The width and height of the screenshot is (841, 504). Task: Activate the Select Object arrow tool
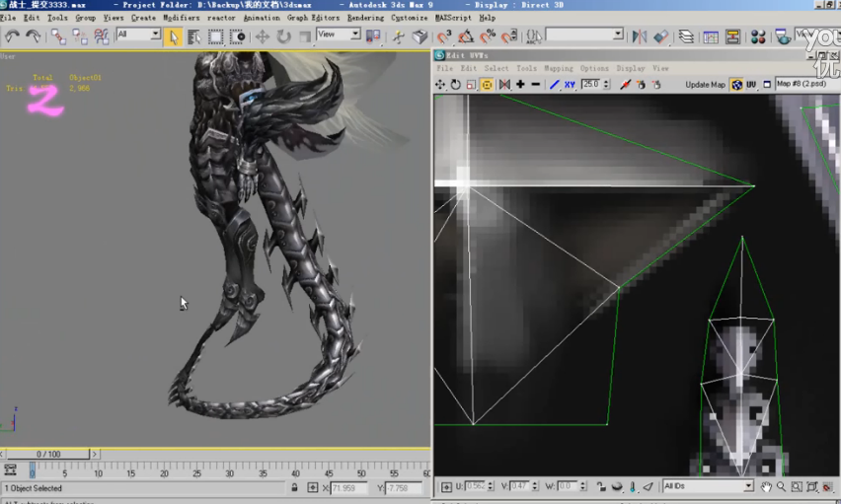pos(173,36)
